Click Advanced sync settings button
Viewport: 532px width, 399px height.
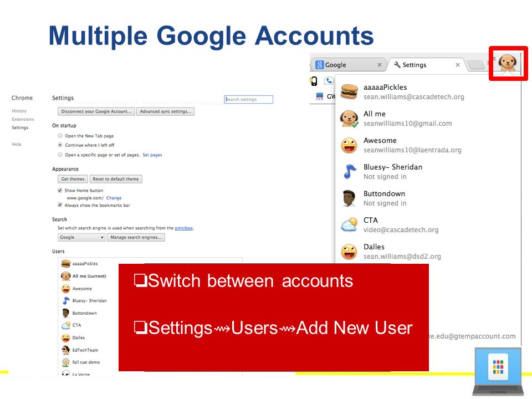tap(166, 111)
